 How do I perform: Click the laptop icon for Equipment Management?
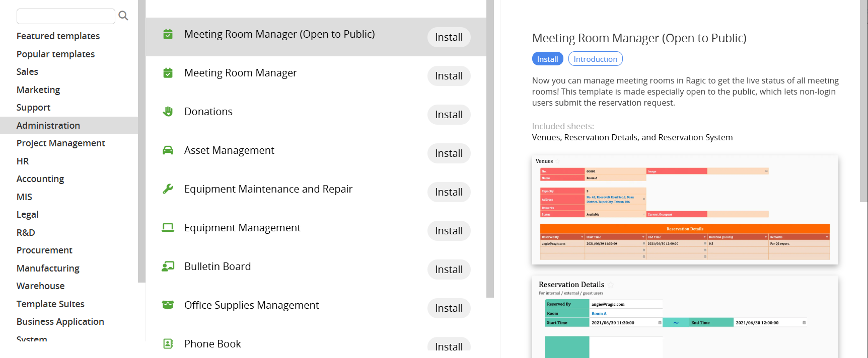(168, 228)
